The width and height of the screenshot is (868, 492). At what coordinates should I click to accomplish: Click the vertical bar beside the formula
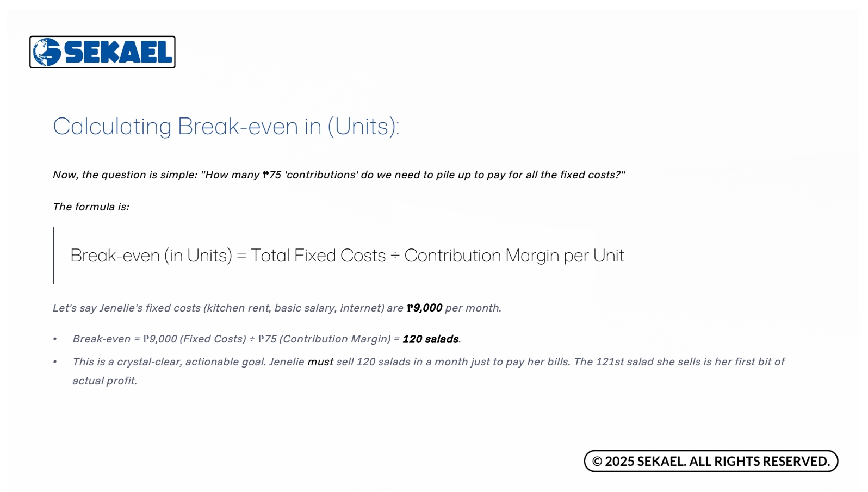pos(54,256)
